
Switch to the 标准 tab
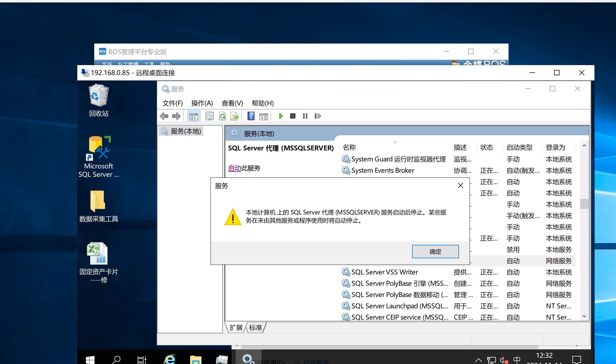point(255,328)
